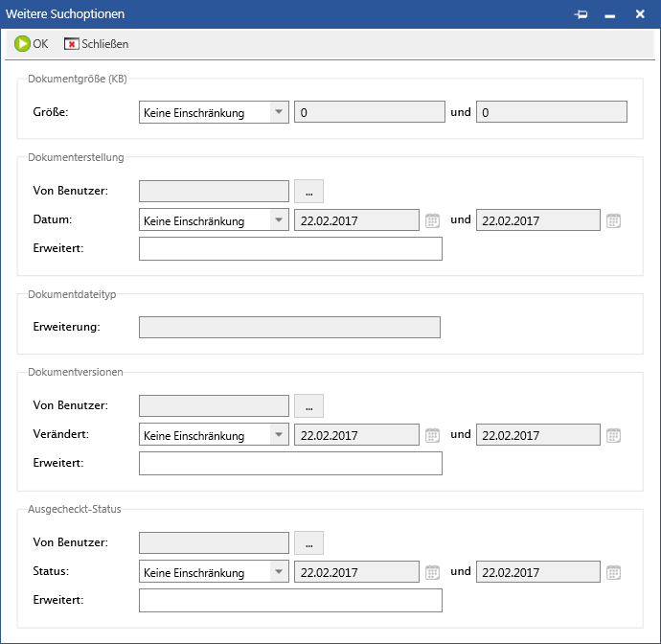Browse users for Dokumentversionen Von Benutzer
Screen dimensions: 661x644
pyautogui.click(x=308, y=405)
